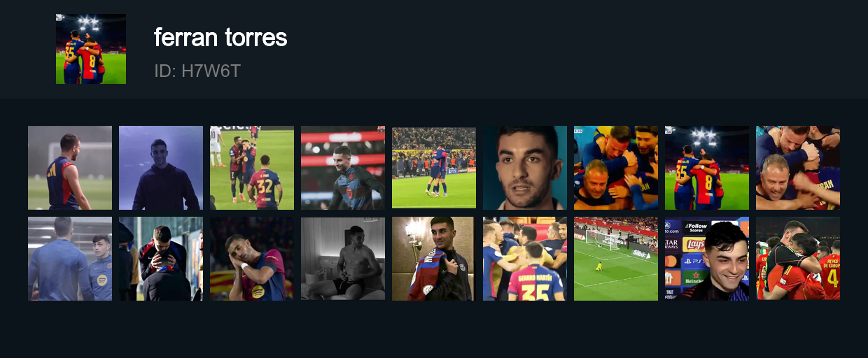Open thumbnail showing number 35 jersey back
This screenshot has height=358, width=868.
tap(525, 259)
